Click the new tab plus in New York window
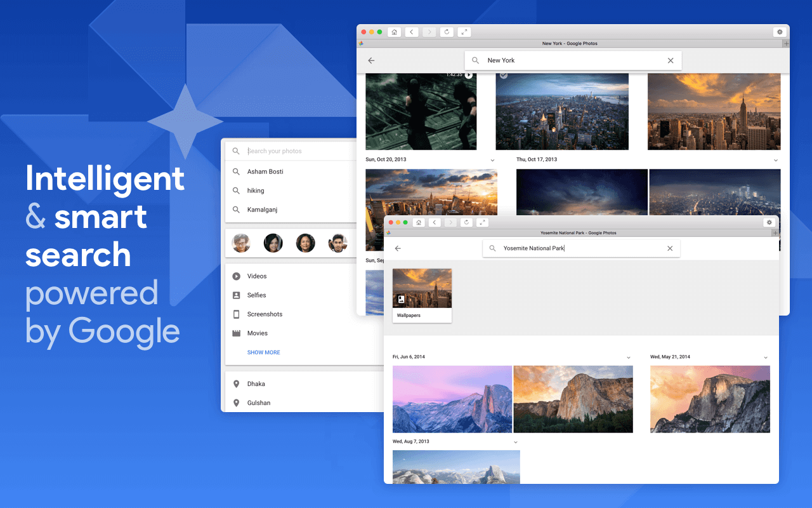This screenshot has width=812, height=508. click(x=786, y=44)
